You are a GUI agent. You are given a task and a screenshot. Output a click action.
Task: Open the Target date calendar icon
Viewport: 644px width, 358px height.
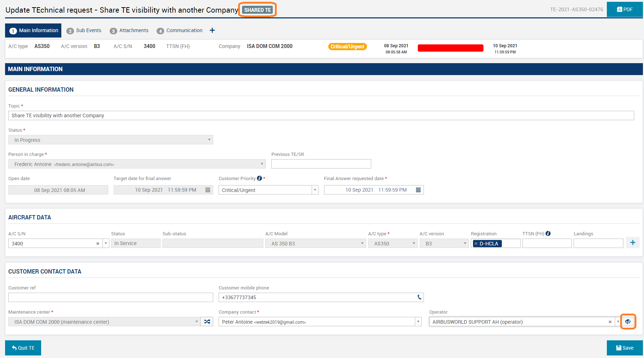click(x=208, y=189)
